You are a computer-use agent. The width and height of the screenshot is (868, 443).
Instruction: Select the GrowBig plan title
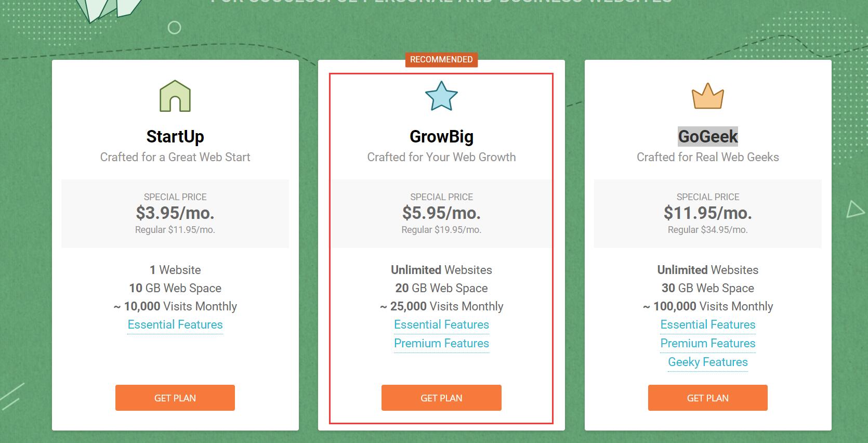(441, 137)
